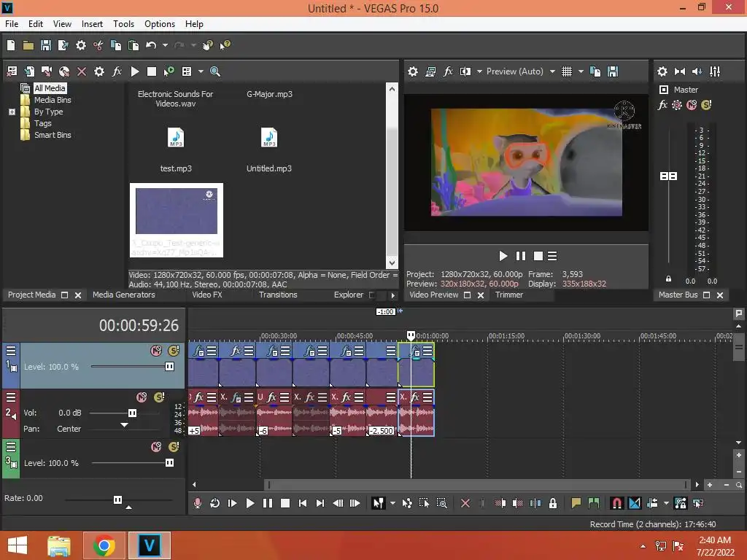This screenshot has height=560, width=747.
Task: Open the Insert menu
Action: pos(92,24)
